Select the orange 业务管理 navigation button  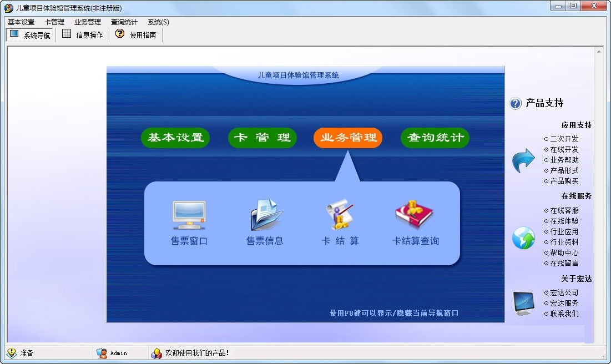348,138
